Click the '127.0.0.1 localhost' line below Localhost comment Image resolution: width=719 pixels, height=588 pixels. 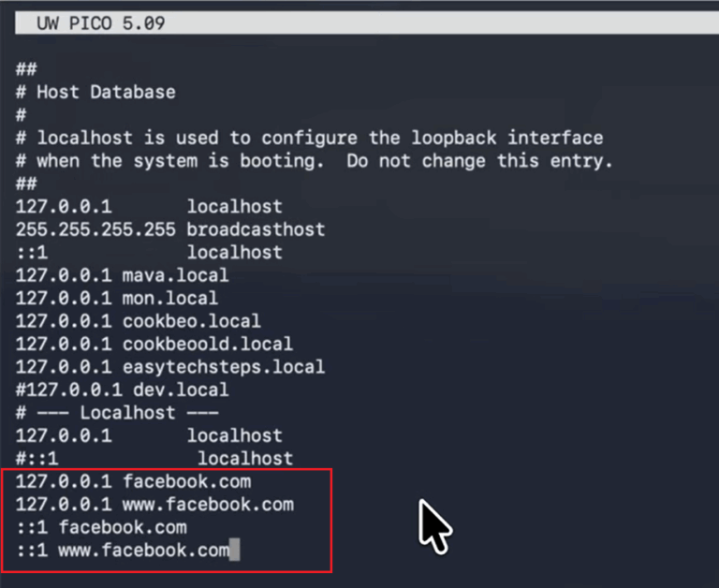click(x=149, y=435)
